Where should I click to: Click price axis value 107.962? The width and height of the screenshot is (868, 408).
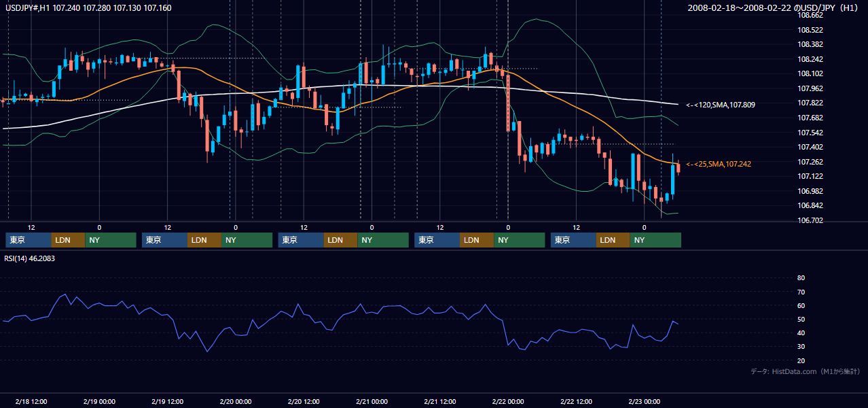coord(810,88)
